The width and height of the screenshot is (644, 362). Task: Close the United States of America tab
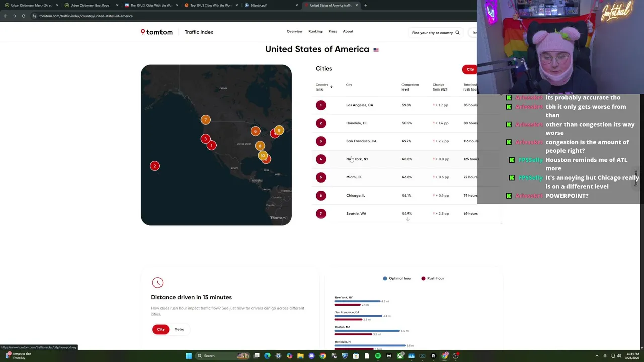coord(357,5)
